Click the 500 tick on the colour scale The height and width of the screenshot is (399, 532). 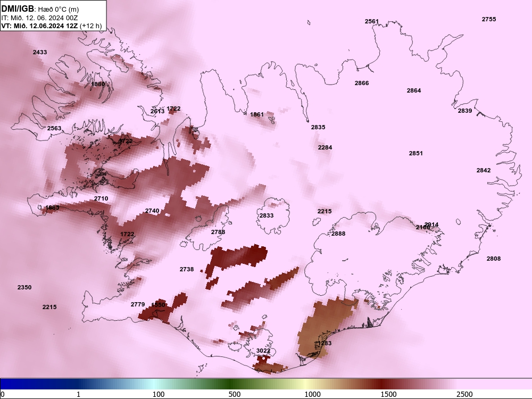tap(235, 394)
